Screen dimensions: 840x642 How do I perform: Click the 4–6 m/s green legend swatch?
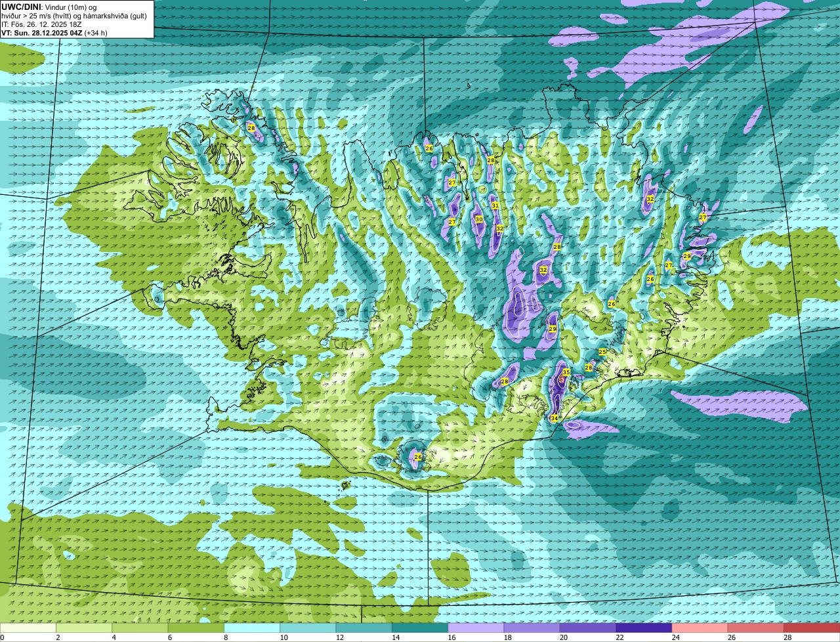tap(140, 628)
